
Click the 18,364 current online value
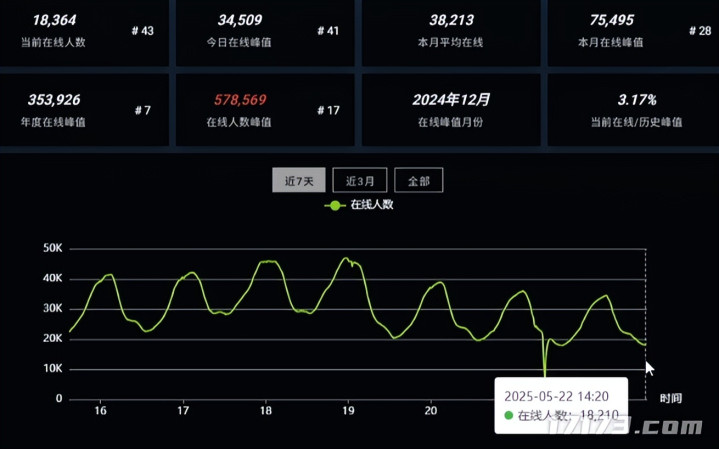(54, 20)
